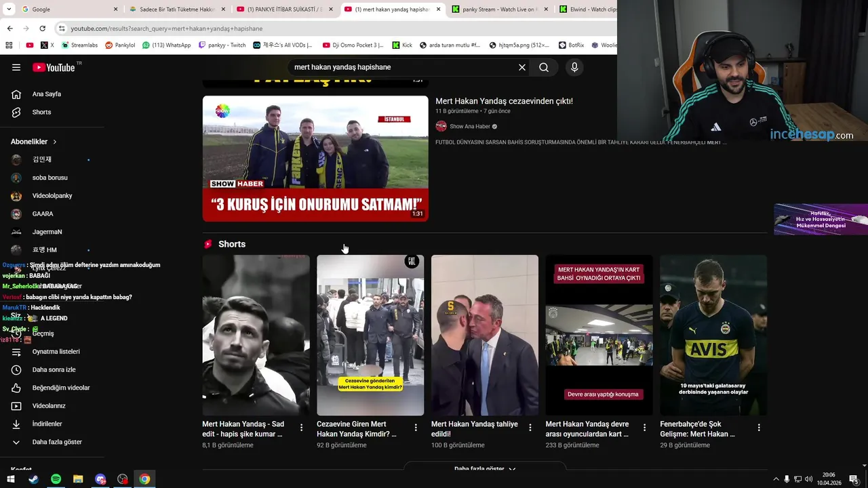Open pankyy Twitch bookmark
This screenshot has width=868, height=488.
tap(222, 45)
